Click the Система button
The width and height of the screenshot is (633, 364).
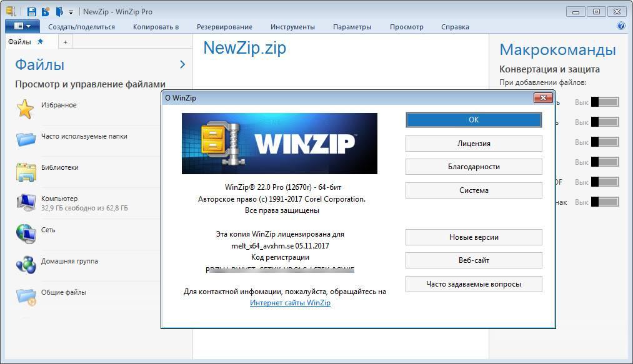tap(474, 190)
